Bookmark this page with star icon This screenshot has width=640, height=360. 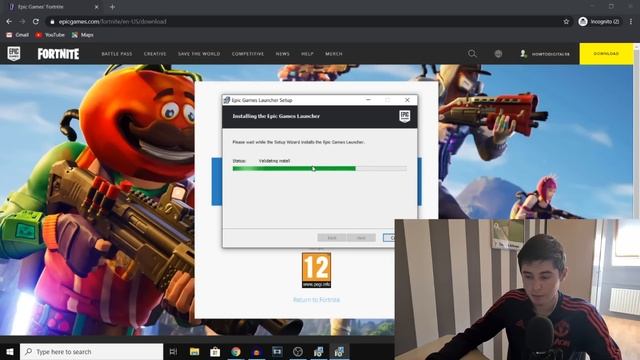(x=566, y=21)
